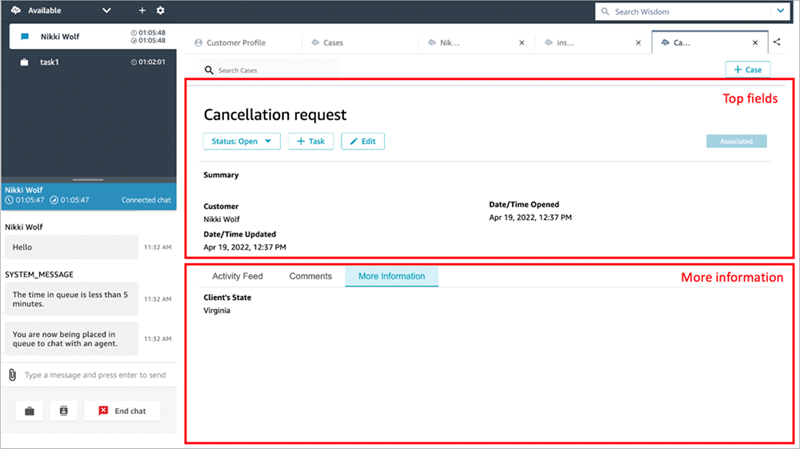Screen dimensions: 800x449
Task: Open settings gear in top bar
Action: (x=160, y=10)
